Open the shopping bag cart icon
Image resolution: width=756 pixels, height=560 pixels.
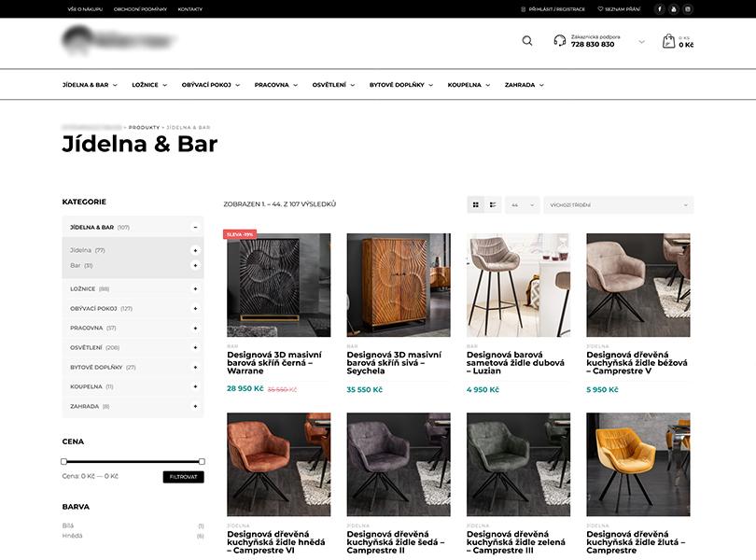668,41
